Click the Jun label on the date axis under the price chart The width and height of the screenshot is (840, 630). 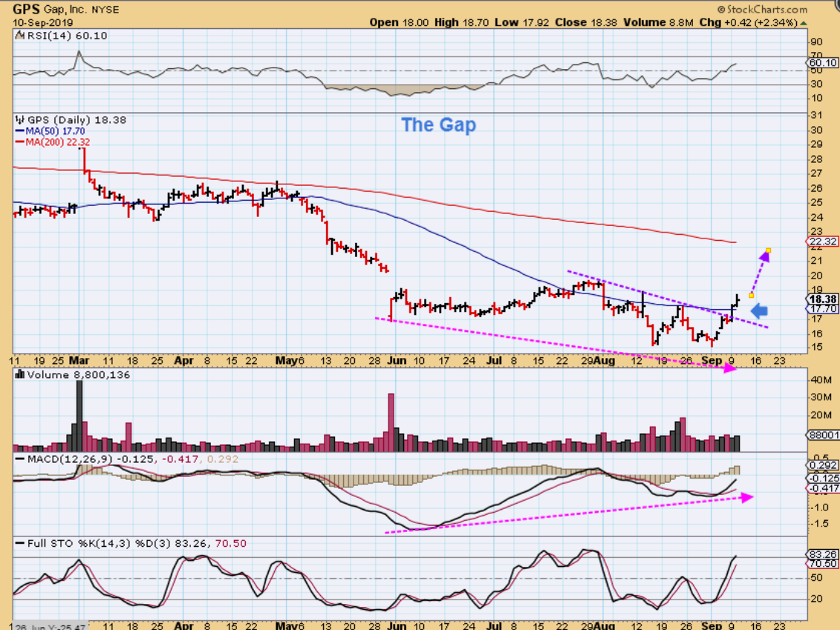(x=396, y=360)
